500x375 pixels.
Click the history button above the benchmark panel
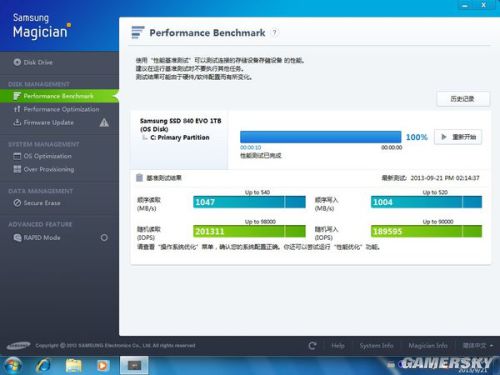tap(463, 99)
